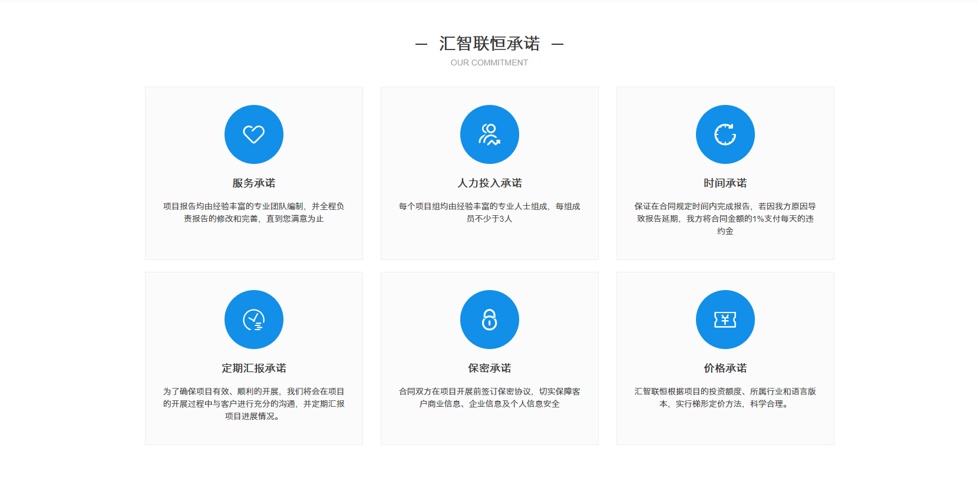Click the description starting 每个项目组均由经验丰富
This screenshot has height=487, width=980.
pyautogui.click(x=490, y=212)
